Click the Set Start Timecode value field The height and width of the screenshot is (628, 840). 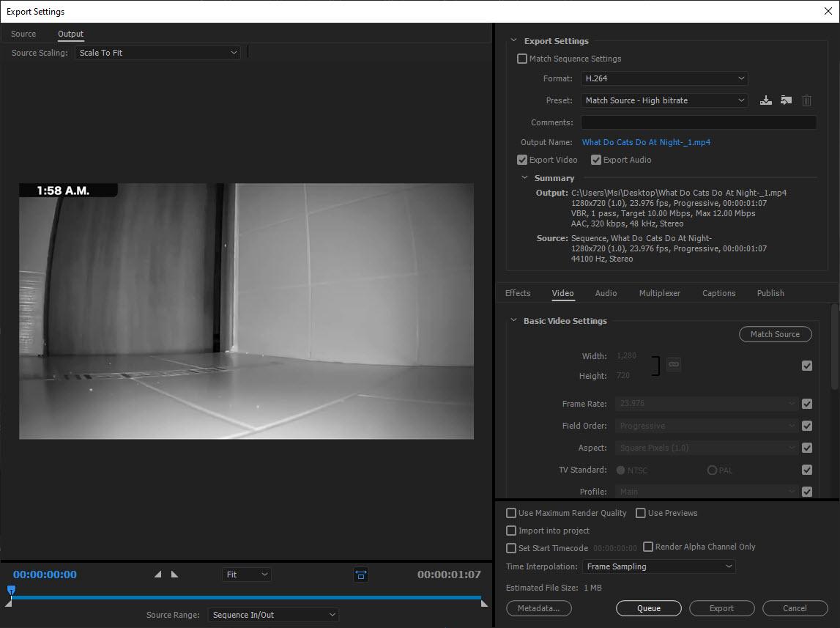click(x=615, y=548)
